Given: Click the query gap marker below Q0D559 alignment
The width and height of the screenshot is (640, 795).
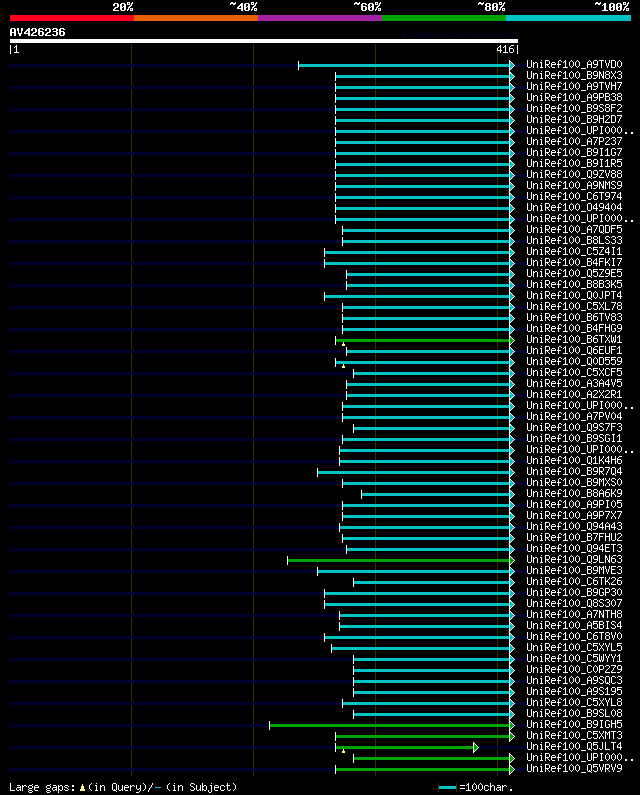Looking at the screenshot, I should pyautogui.click(x=343, y=366).
